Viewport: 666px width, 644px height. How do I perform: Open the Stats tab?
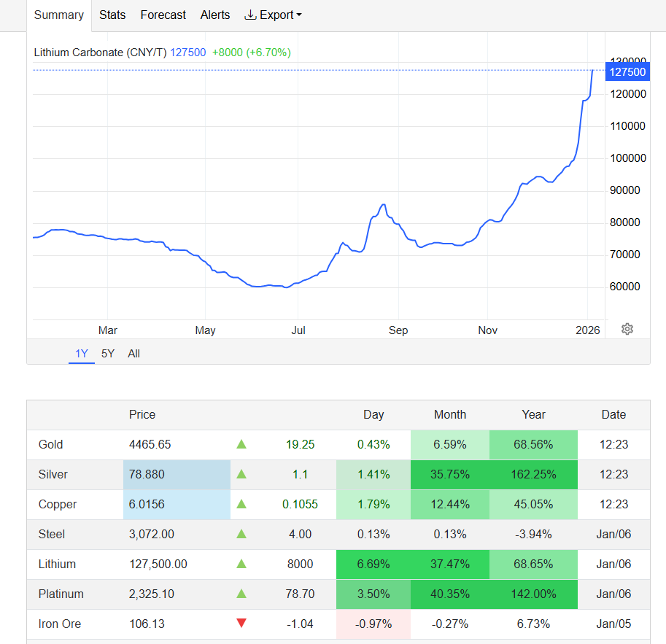[112, 15]
